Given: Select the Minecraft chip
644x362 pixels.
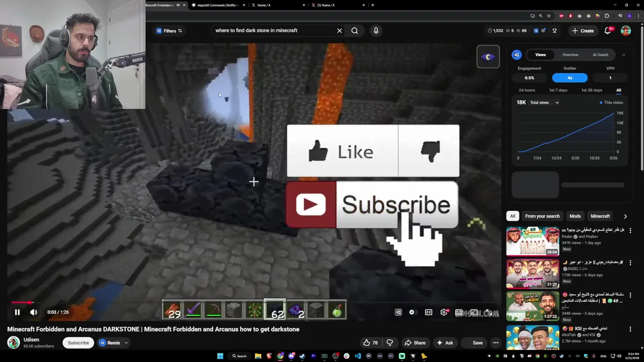Looking at the screenshot, I should (600, 216).
